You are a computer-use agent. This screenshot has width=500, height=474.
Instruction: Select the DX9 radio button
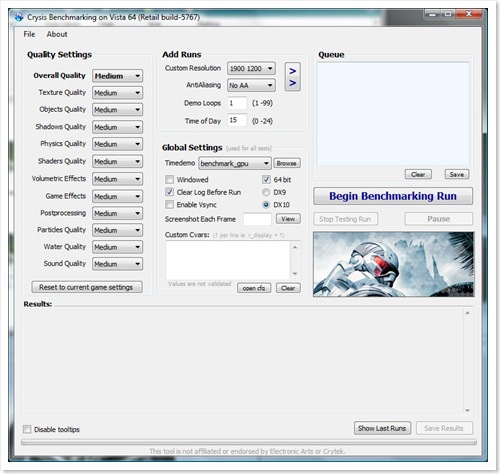[x=266, y=192]
